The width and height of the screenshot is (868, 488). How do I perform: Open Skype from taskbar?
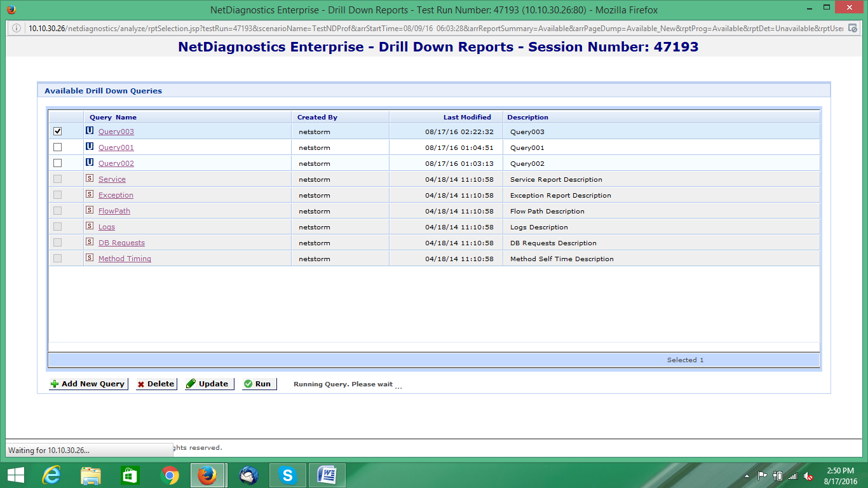point(288,475)
